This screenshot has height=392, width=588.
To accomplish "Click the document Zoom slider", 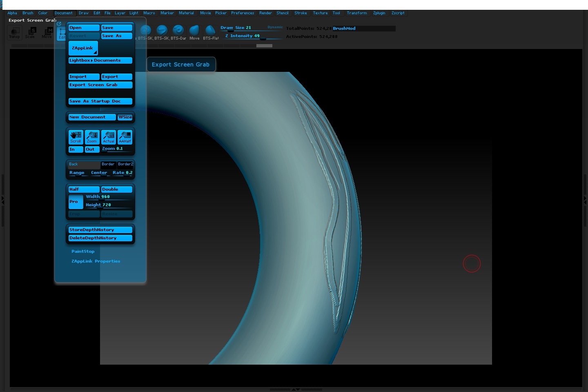I will (x=117, y=149).
